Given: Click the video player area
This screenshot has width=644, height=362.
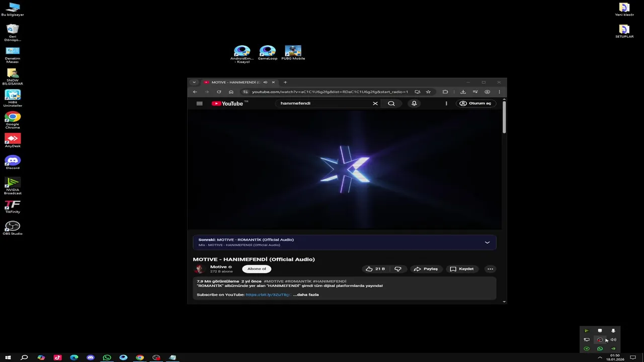Looking at the screenshot, I should [345, 169].
